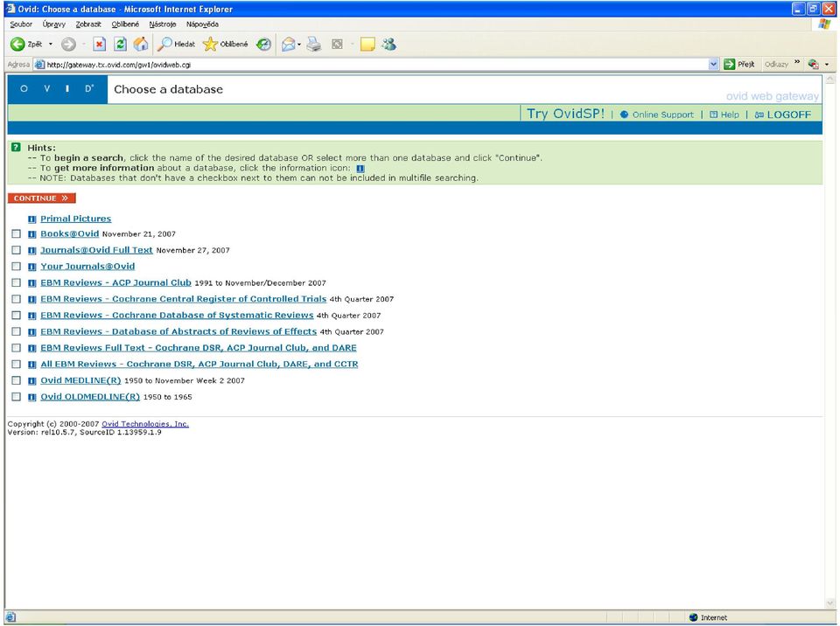Open info icon for Ovid MEDLINE(R)
This screenshot has width=840, height=626.
(x=32, y=380)
